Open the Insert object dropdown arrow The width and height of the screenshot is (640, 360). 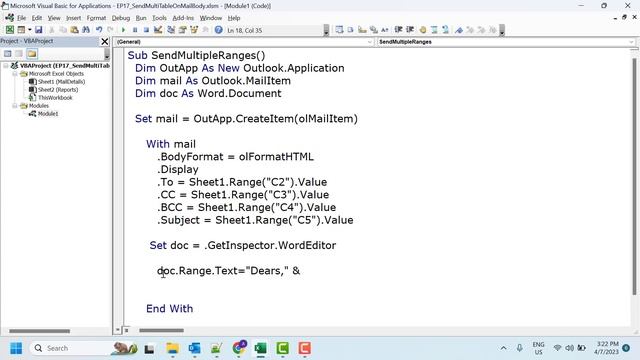click(29, 30)
